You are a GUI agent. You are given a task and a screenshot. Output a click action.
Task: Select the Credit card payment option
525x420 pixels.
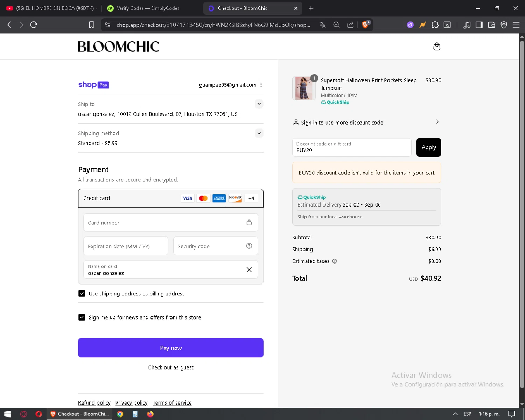(x=171, y=198)
